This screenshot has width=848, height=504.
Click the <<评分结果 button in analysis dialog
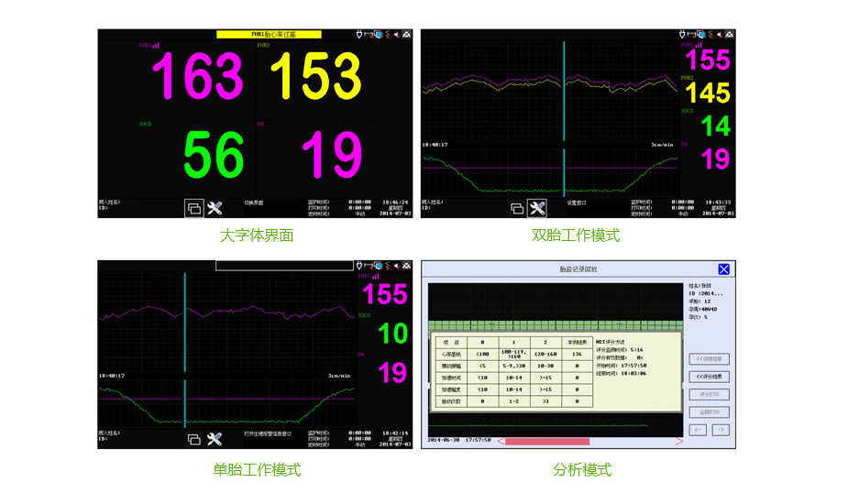pos(710,377)
